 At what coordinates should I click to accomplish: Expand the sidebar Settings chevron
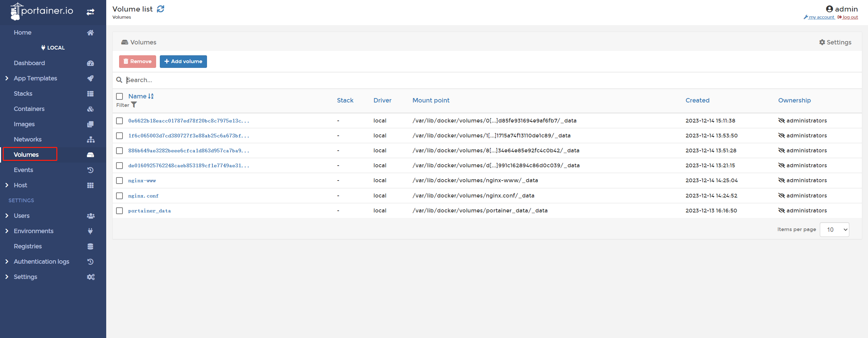[7, 277]
